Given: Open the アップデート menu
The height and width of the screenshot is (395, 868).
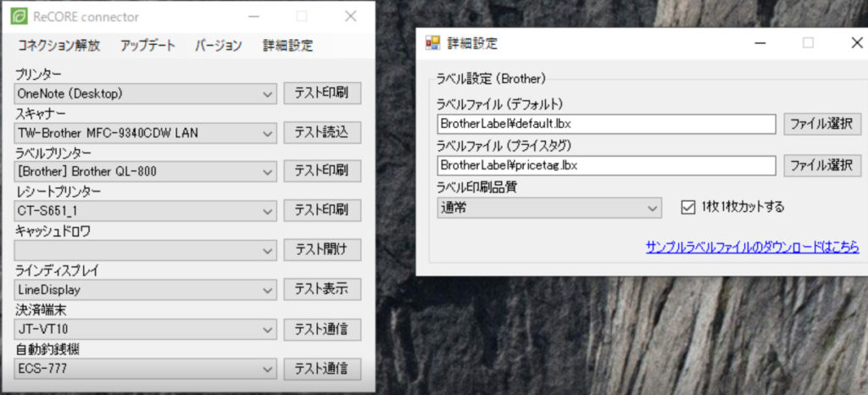Looking at the screenshot, I should click(x=147, y=46).
